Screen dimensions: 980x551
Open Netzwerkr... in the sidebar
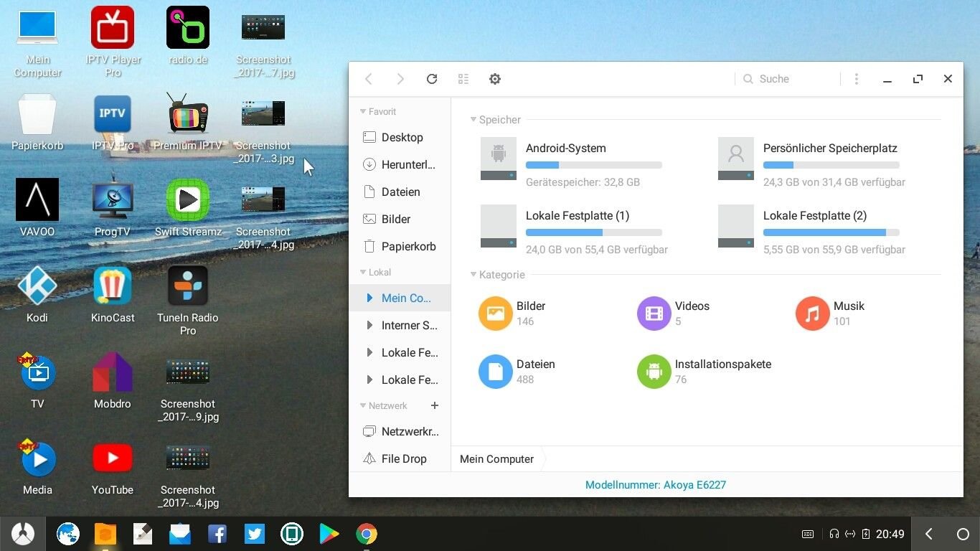pos(400,431)
